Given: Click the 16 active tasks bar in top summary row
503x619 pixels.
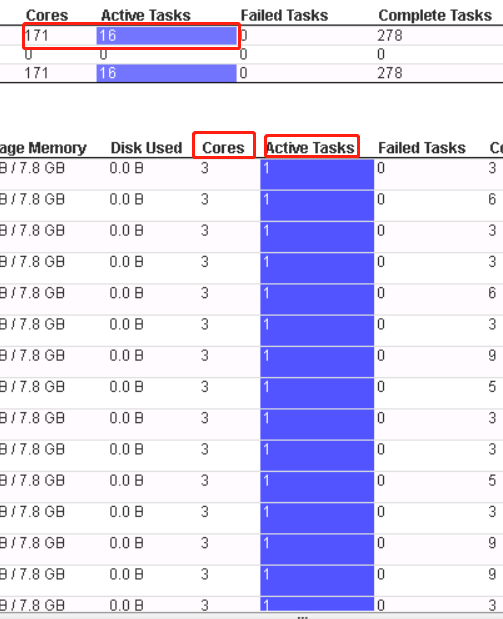Looking at the screenshot, I should click(167, 36).
